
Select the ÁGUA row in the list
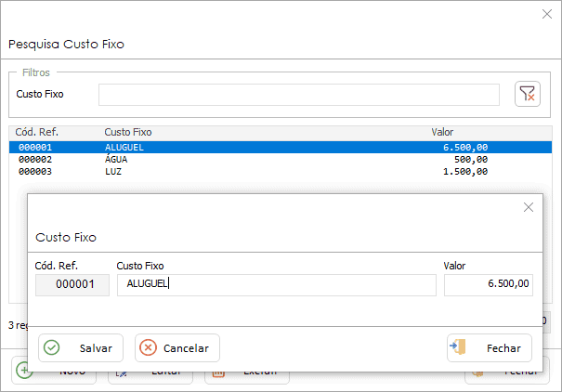pos(281,160)
